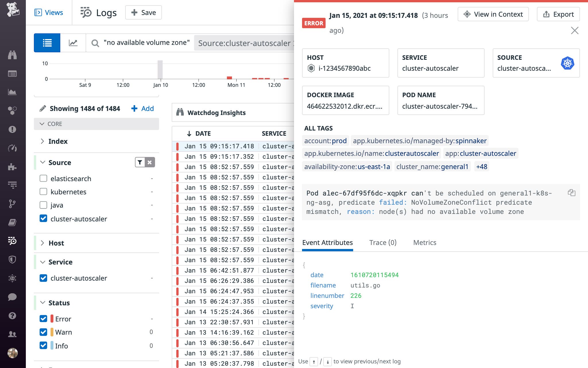
Task: Open the Kubernetes source icon next to SOURCE
Action: tap(568, 63)
